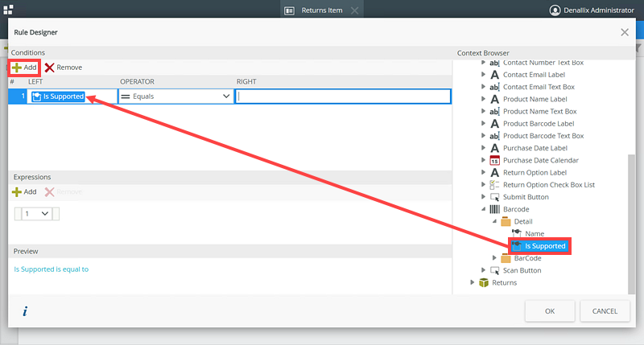
Task: Click the CANCEL button
Action: click(x=605, y=311)
